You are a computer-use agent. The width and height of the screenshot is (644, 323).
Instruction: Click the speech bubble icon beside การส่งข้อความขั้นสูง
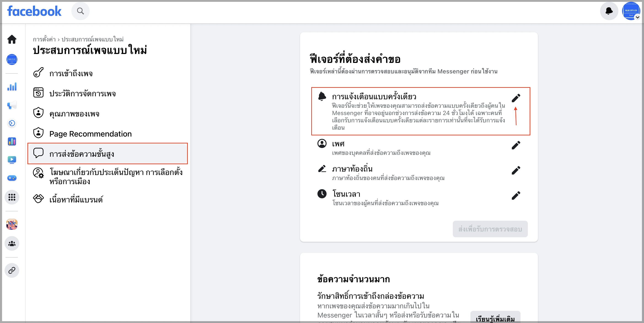tap(38, 153)
